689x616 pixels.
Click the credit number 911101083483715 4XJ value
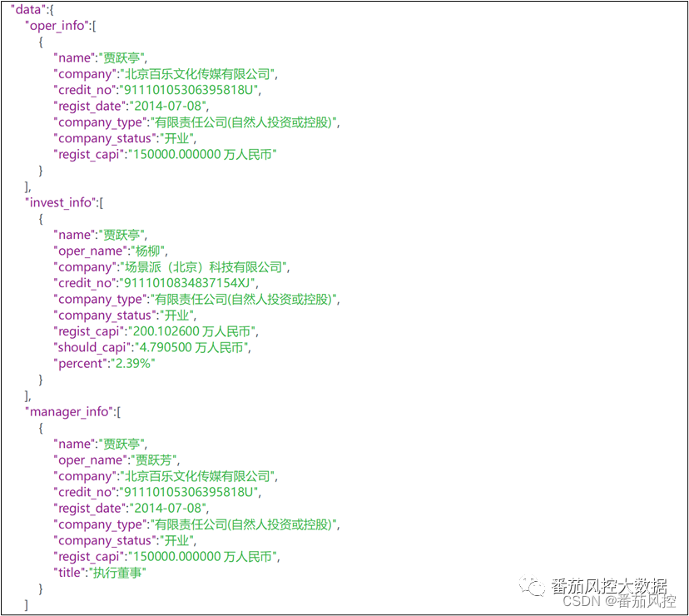187,283
